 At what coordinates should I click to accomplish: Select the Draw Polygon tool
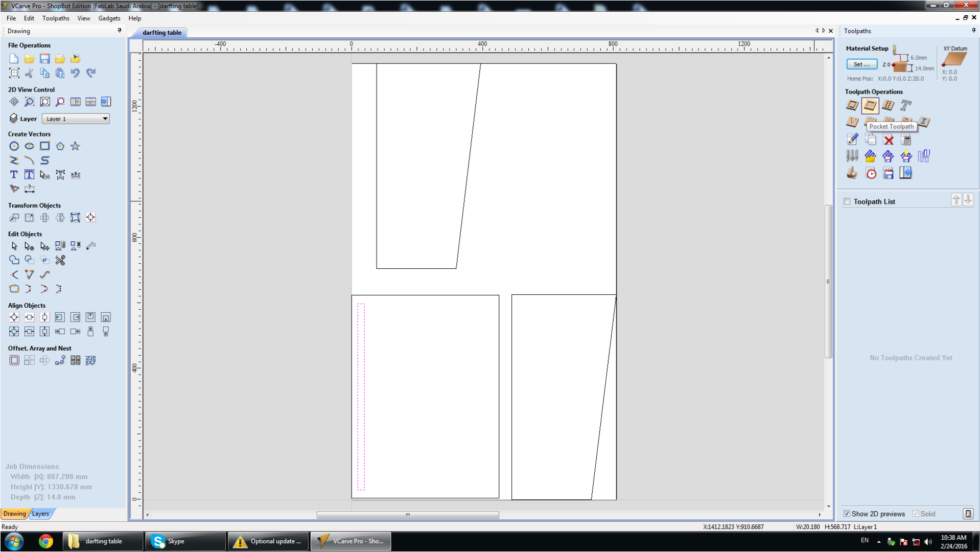[60, 146]
